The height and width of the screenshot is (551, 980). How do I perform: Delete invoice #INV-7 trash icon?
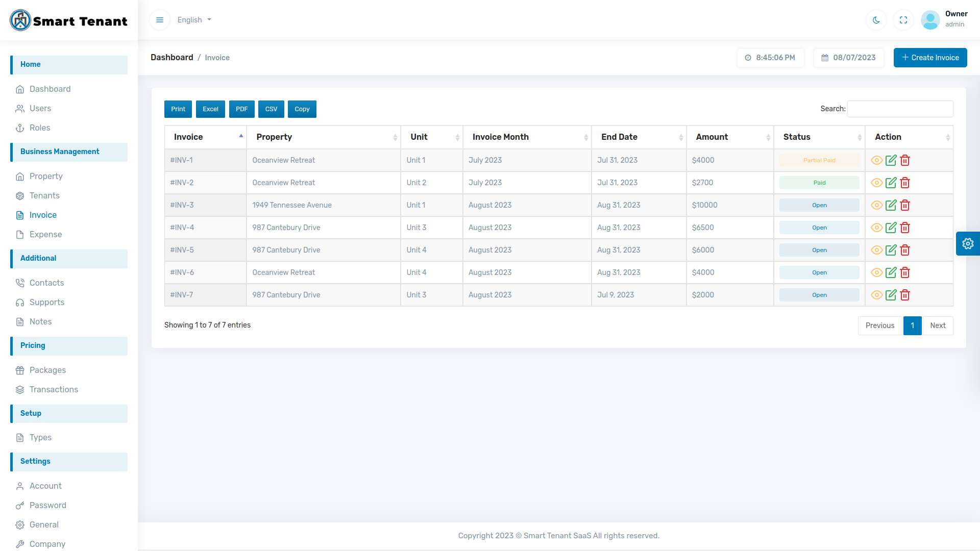pyautogui.click(x=905, y=295)
